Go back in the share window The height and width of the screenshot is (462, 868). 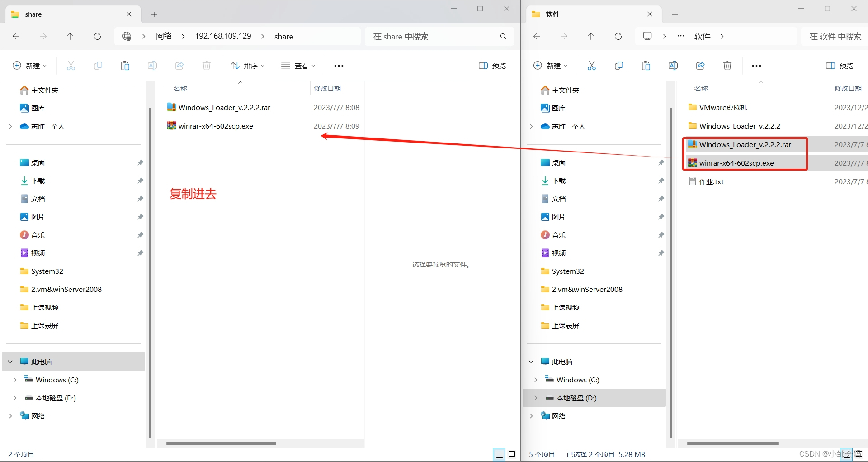(16, 36)
